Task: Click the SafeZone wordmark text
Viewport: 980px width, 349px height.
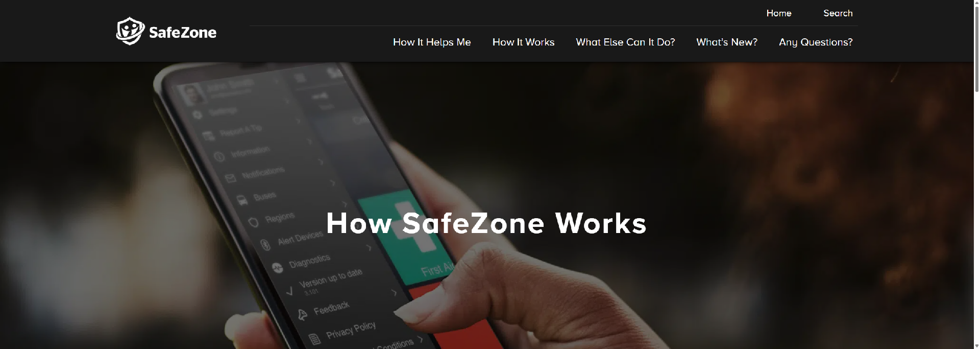Action: coord(183,33)
